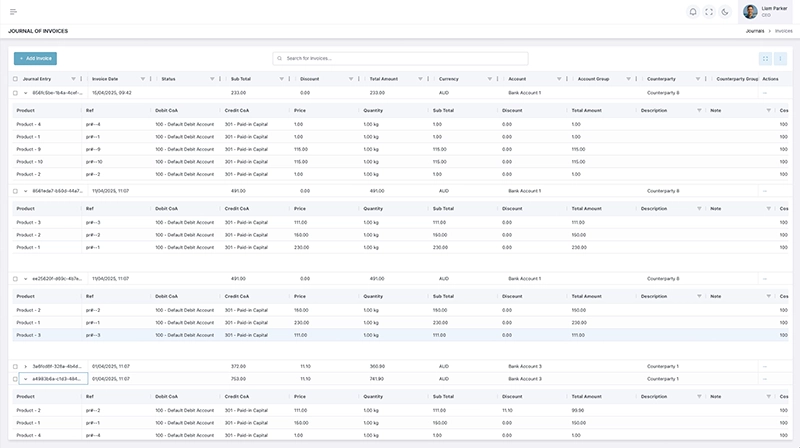Open Total Amount column menu dots
Image resolution: width=800 pixels, height=448 pixels.
click(x=428, y=79)
